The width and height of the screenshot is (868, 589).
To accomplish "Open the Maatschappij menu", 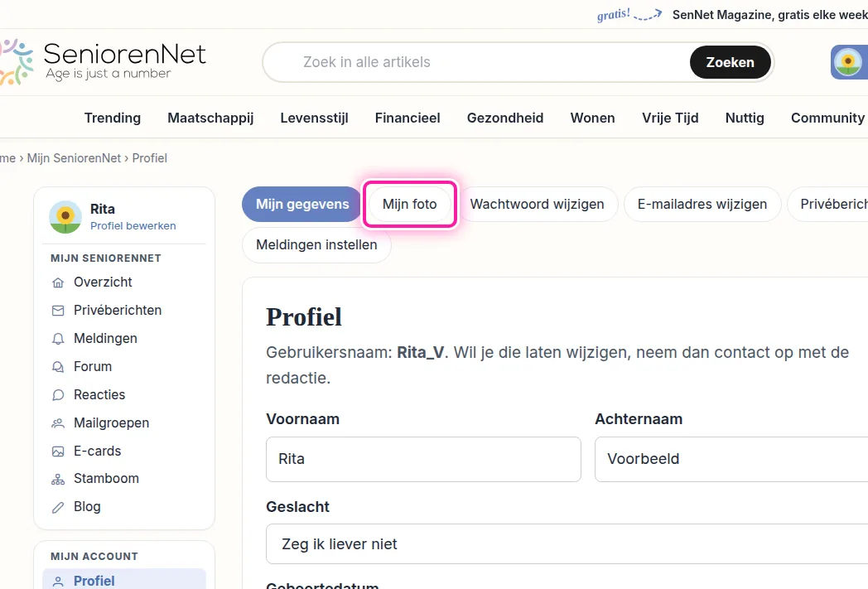I will pos(210,118).
